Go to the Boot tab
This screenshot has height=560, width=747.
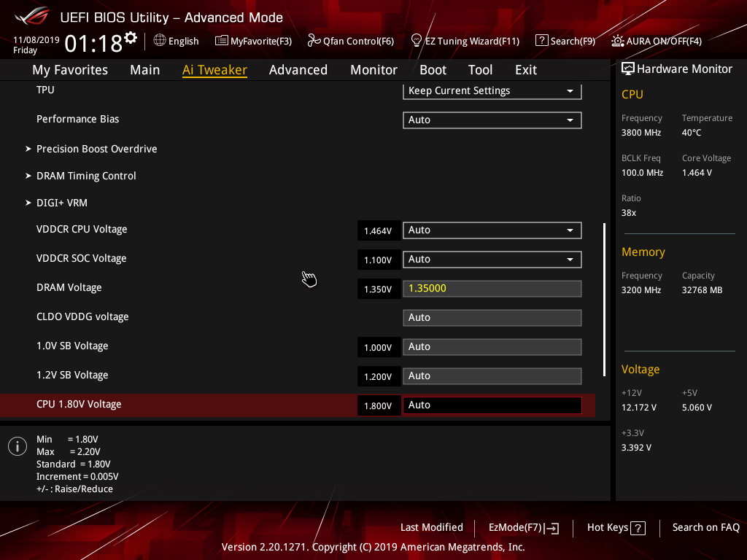(x=433, y=70)
